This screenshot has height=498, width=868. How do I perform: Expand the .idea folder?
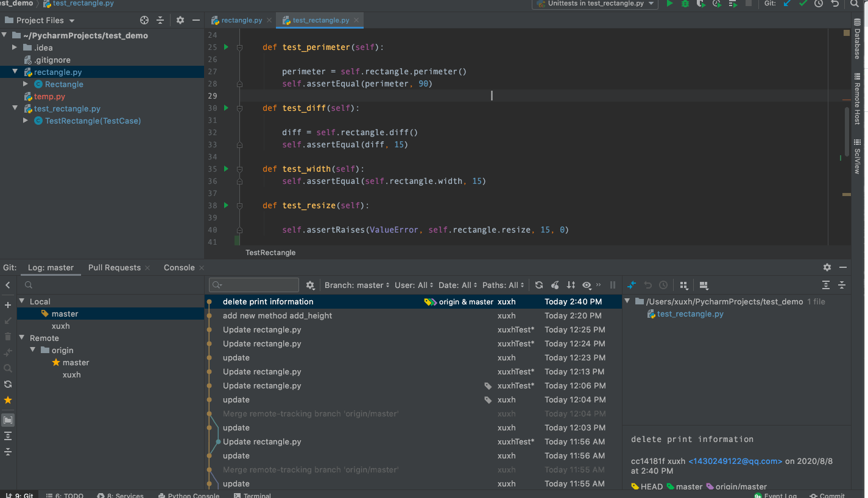(15, 47)
